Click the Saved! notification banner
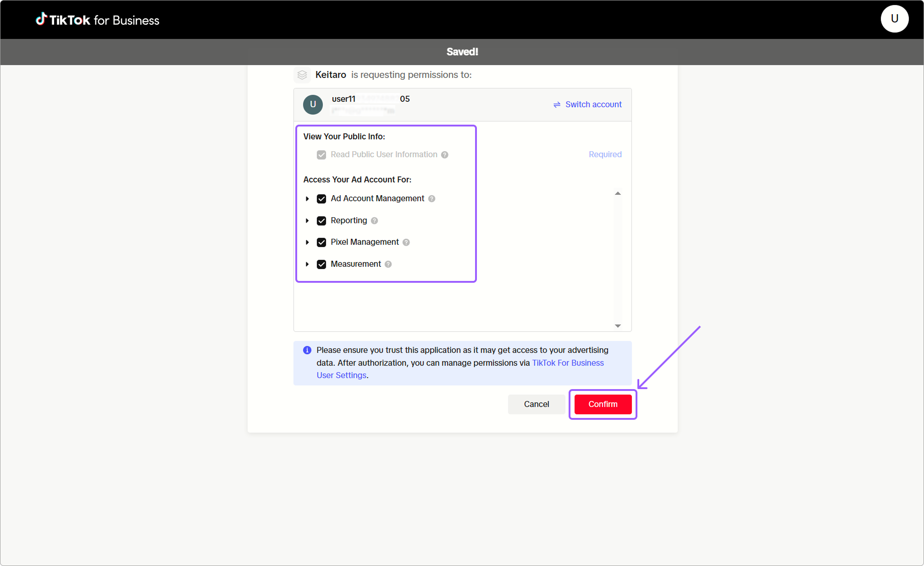This screenshot has height=566, width=924. (x=462, y=52)
